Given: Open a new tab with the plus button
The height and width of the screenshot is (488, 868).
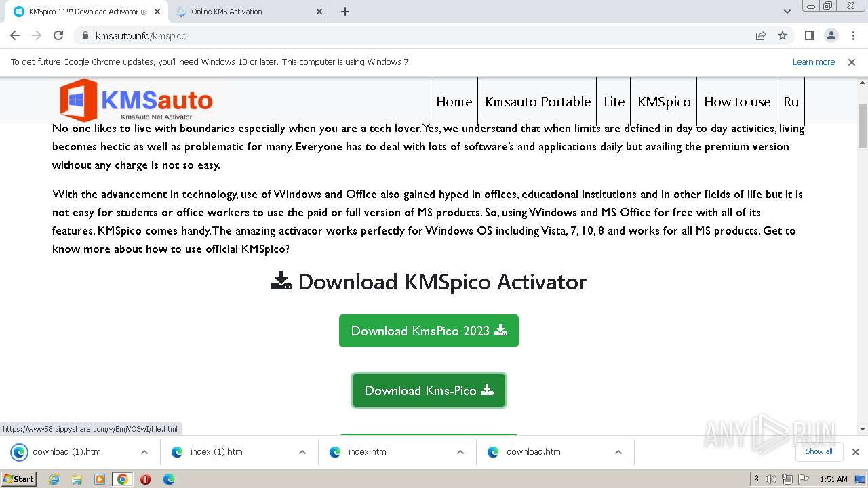Looking at the screenshot, I should coord(344,12).
